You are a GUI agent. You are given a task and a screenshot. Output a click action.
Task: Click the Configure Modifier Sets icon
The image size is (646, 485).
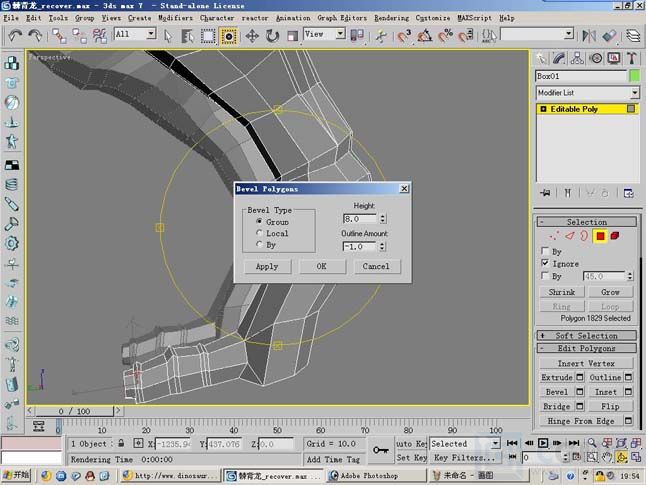(x=629, y=193)
